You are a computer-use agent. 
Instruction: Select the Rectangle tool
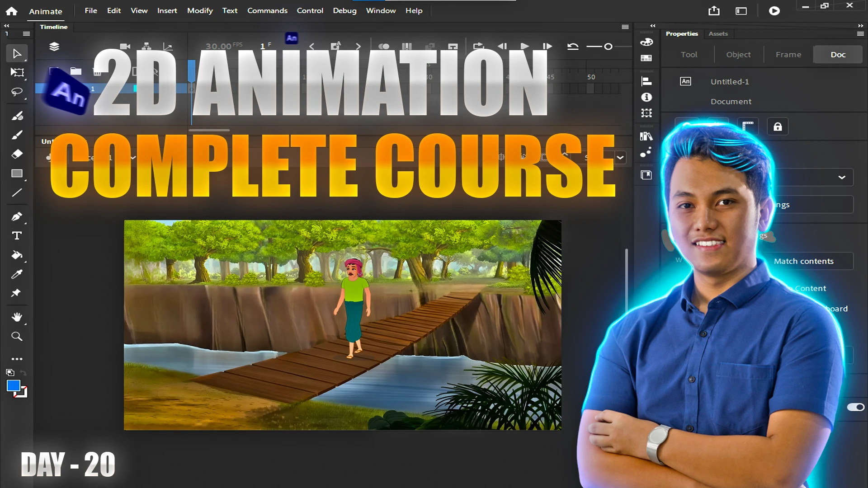click(17, 174)
